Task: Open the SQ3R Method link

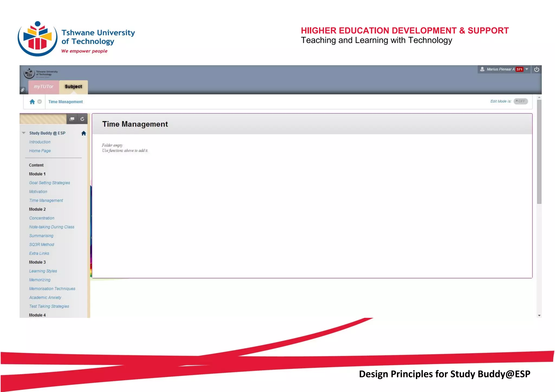Action: (x=42, y=245)
